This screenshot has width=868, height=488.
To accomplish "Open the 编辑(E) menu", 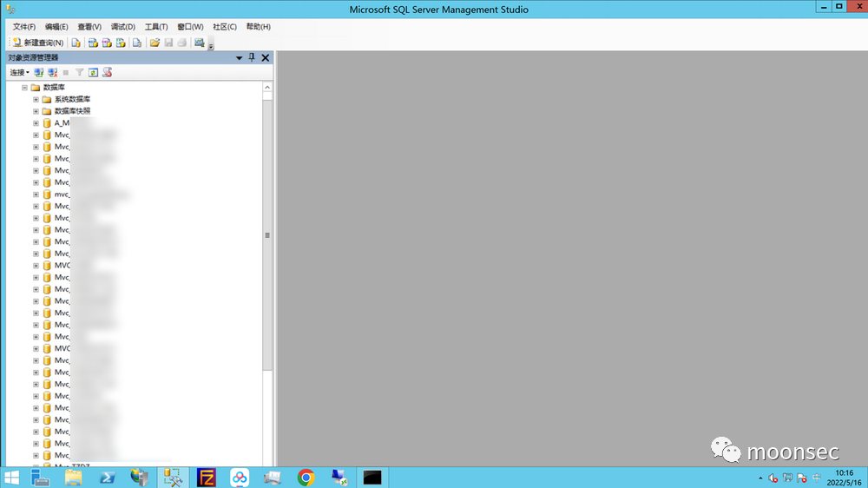I will pyautogui.click(x=56, y=27).
